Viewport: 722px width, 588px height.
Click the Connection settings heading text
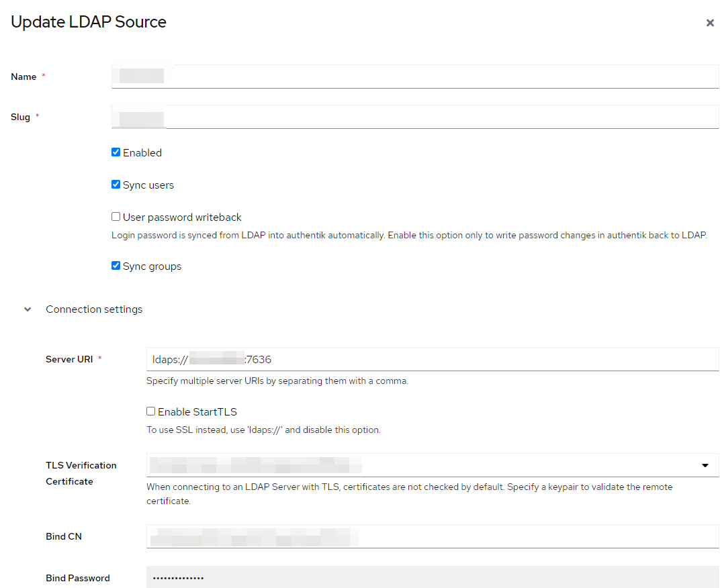click(94, 309)
